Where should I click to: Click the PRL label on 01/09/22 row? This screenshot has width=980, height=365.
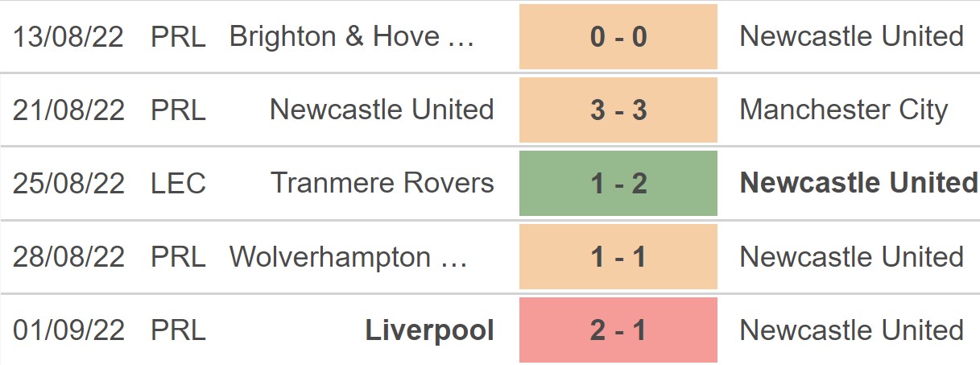click(x=178, y=330)
